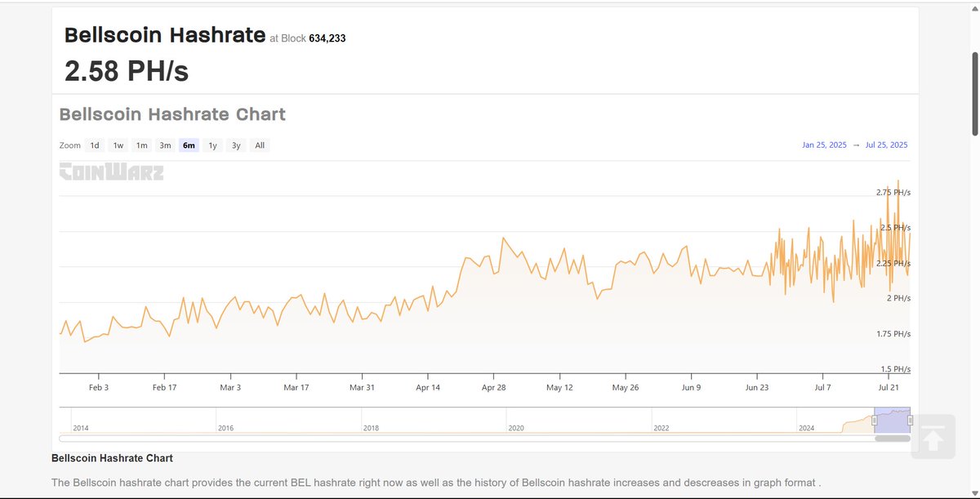Click the Mar 17 axis label

tap(296, 387)
